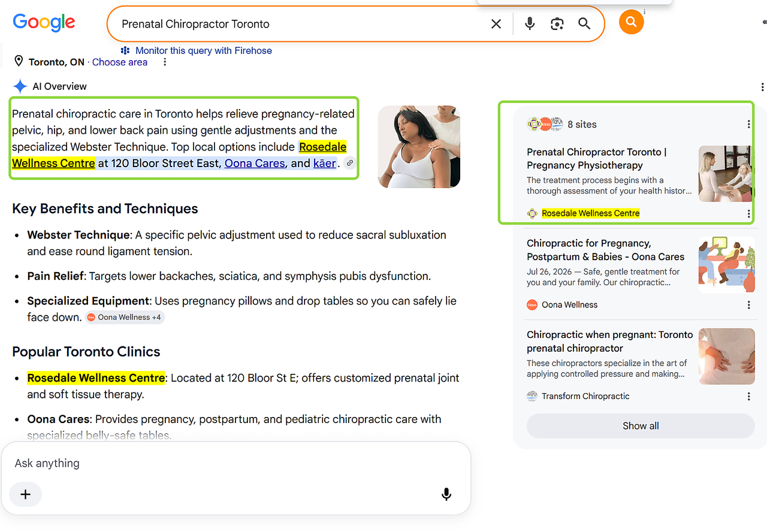Click the Key Benefits and Techniques heading
Viewport: 767px width, 532px height.
(x=105, y=208)
